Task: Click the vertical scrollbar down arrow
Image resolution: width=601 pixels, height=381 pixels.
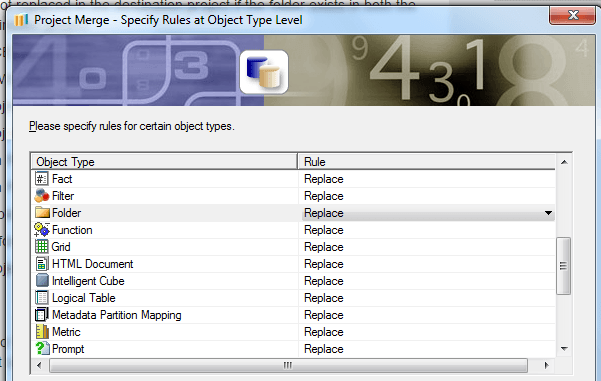Action: [x=564, y=348]
